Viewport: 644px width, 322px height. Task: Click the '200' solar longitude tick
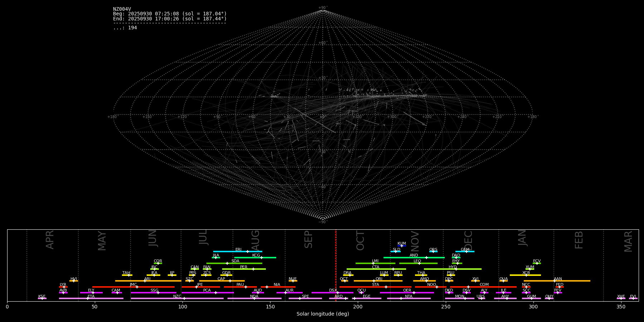[x=358, y=307]
